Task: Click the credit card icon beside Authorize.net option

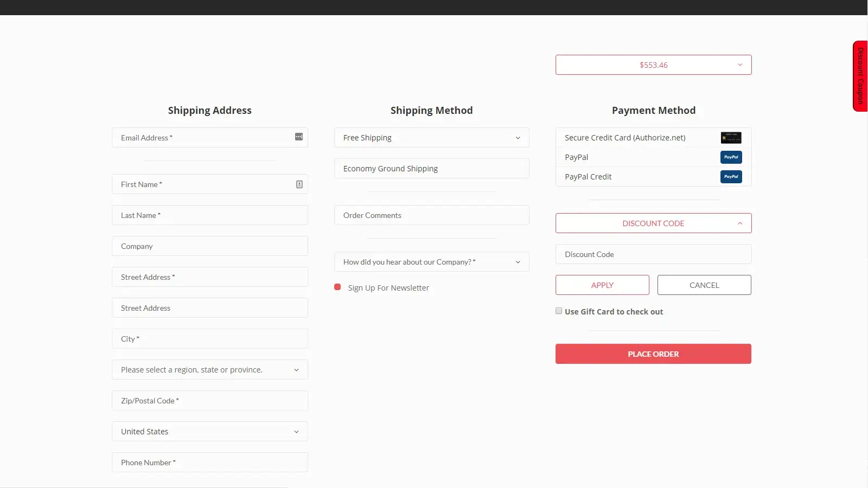Action: click(731, 137)
